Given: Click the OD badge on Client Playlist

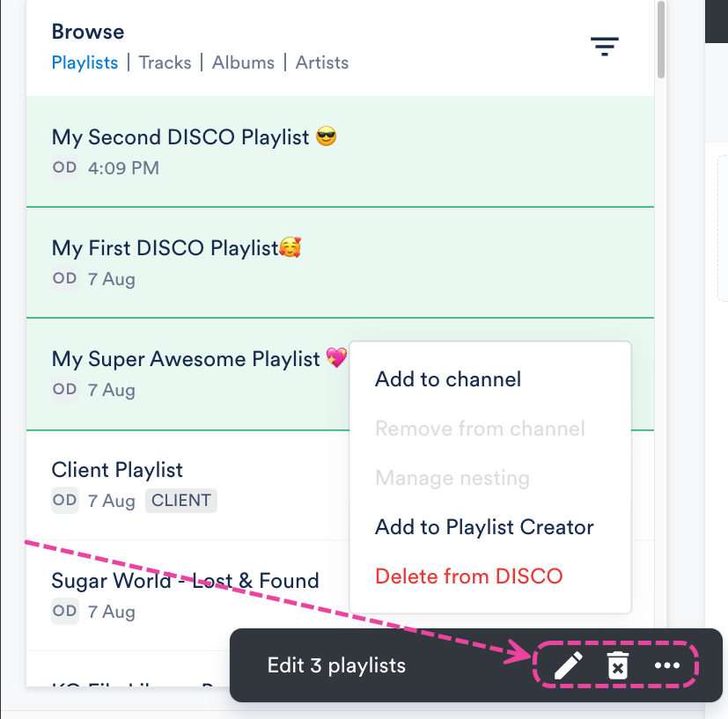Looking at the screenshot, I should [x=64, y=501].
